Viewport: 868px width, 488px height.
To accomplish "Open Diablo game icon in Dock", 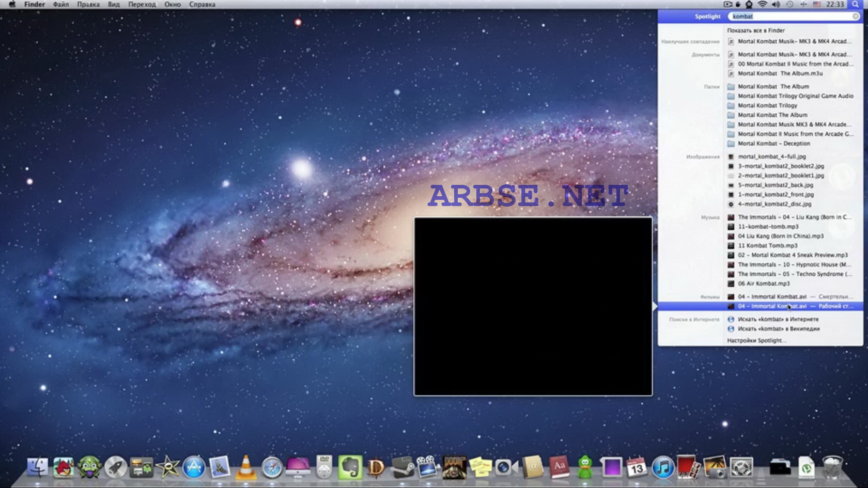I will click(376, 467).
